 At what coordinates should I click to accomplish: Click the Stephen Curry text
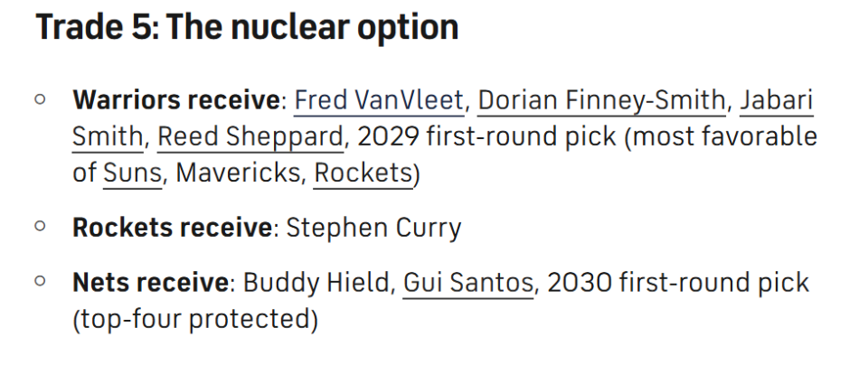tap(373, 228)
